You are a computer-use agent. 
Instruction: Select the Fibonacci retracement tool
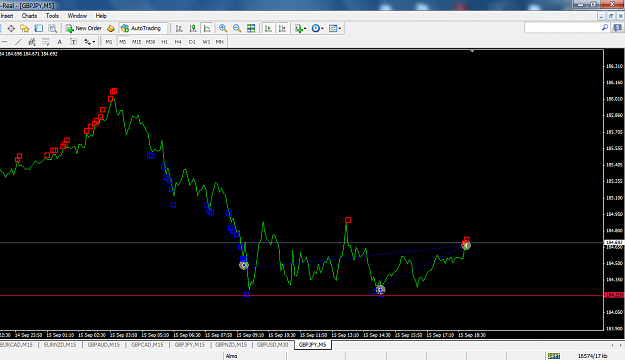45,41
